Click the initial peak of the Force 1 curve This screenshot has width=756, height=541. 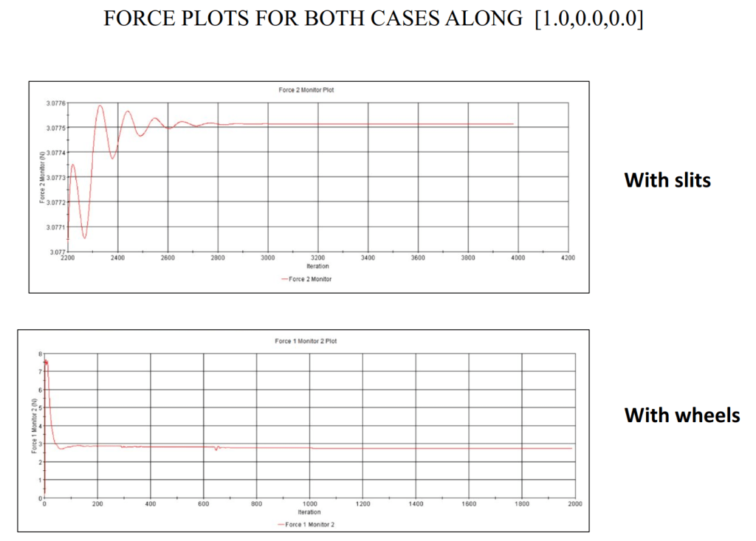[x=46, y=361]
